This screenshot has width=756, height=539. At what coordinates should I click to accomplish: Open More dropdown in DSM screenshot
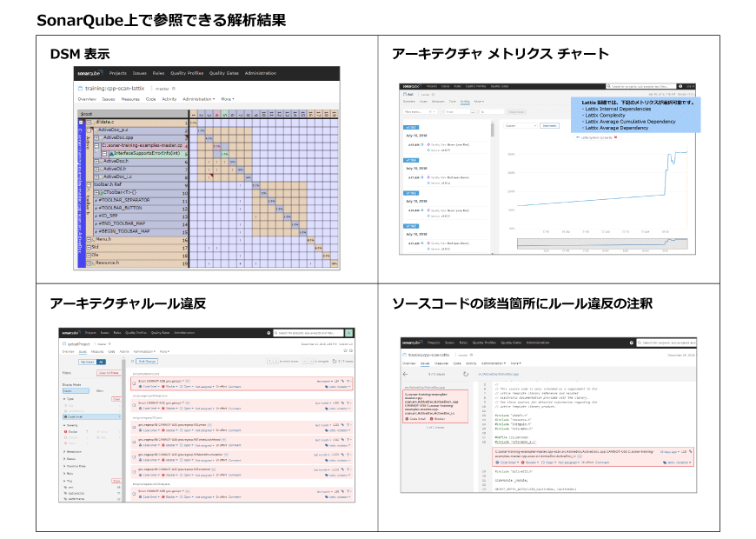tap(228, 99)
